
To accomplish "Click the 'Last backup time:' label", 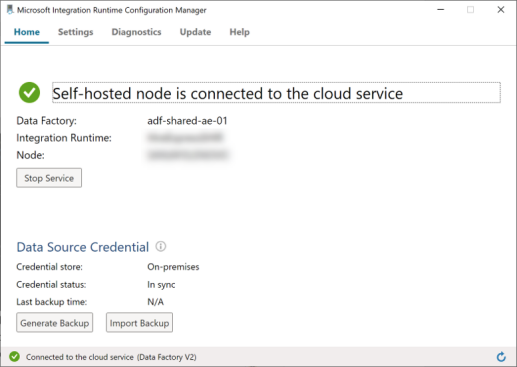I will click(52, 302).
